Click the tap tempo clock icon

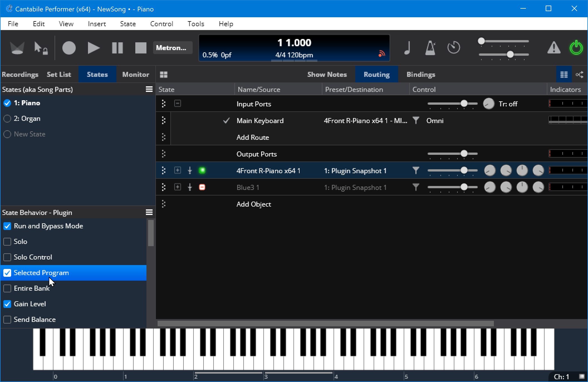pyautogui.click(x=454, y=48)
